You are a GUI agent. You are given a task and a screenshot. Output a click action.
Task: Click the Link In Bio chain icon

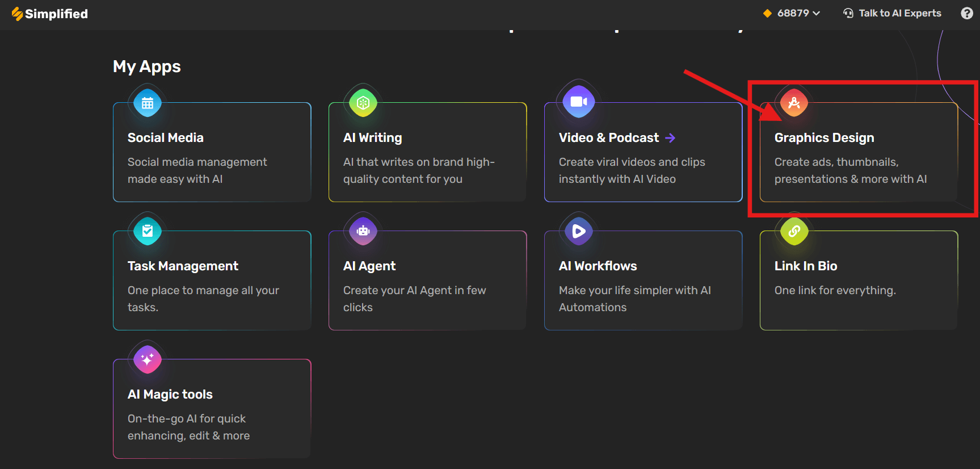click(x=794, y=231)
